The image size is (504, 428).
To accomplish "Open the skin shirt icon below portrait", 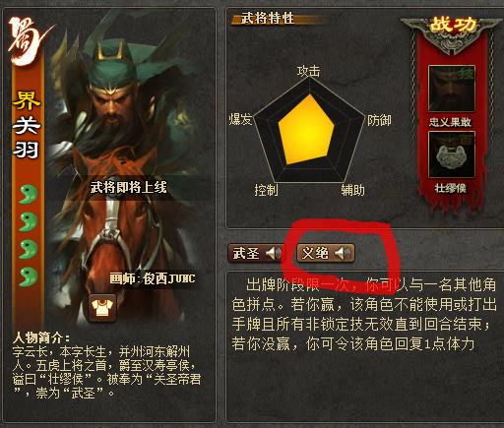I will (x=103, y=308).
